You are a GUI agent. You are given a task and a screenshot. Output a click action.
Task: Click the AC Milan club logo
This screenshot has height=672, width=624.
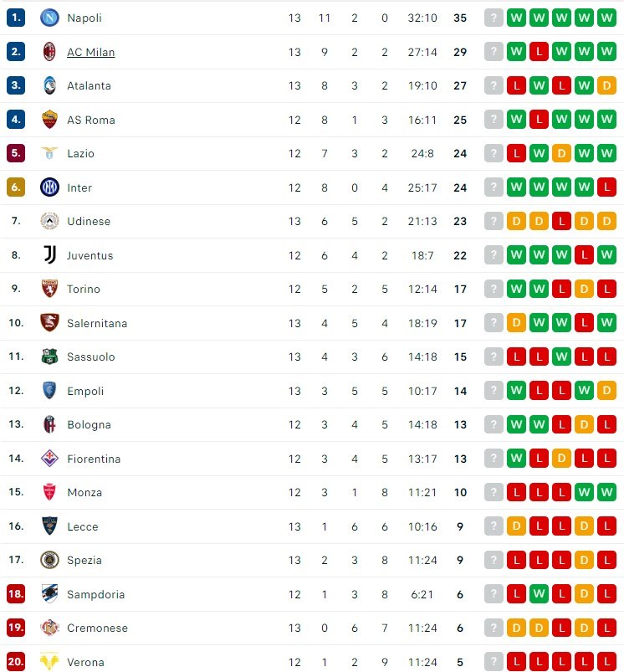(49, 52)
